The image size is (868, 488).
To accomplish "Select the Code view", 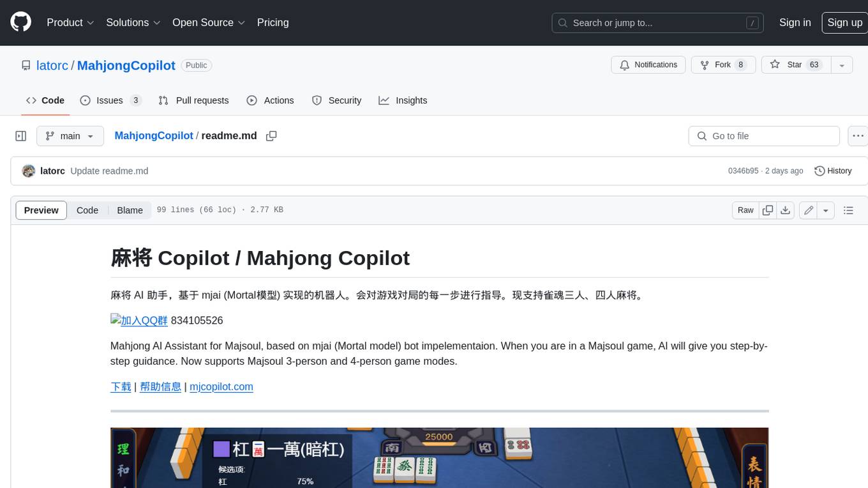I will coord(87,210).
